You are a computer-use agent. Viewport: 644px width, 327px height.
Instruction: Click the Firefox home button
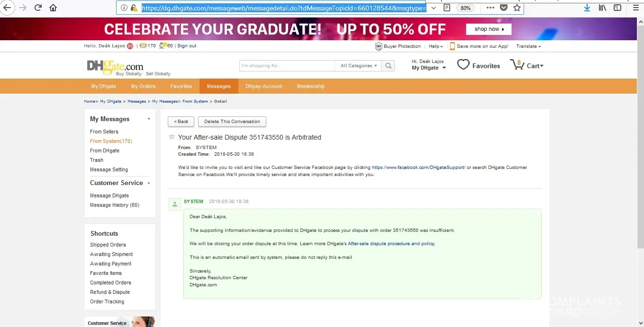coord(53,8)
